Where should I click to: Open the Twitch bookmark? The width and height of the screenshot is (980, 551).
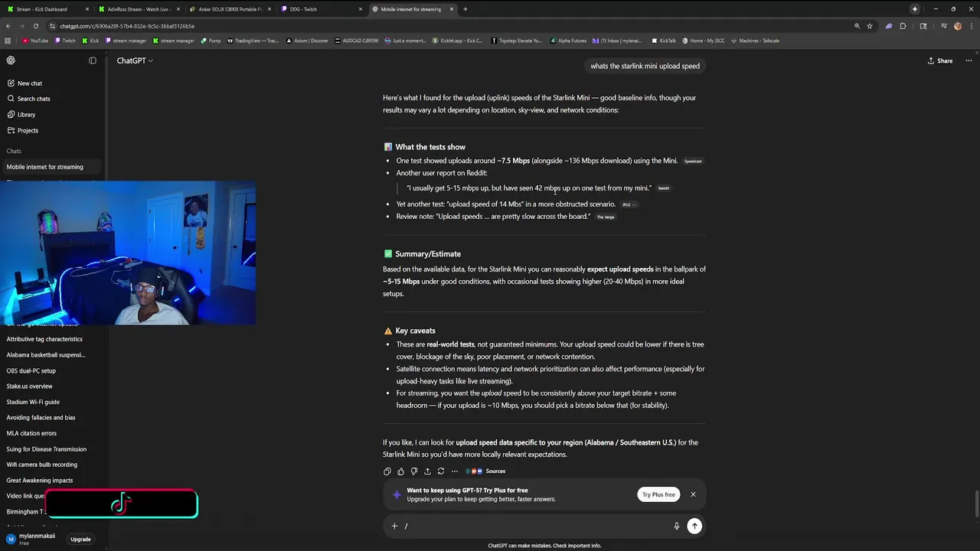(65, 41)
